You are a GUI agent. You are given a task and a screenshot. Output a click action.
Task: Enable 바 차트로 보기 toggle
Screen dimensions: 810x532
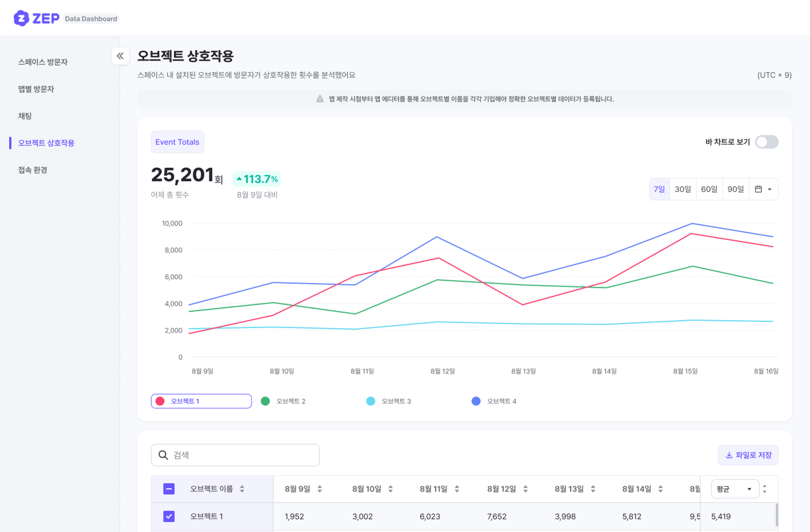tap(766, 142)
